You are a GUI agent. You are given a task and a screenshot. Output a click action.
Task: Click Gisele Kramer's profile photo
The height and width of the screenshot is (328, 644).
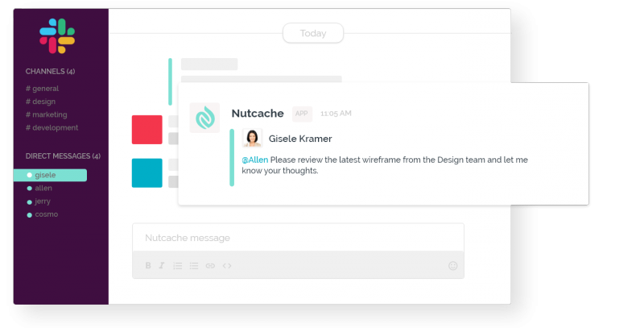(252, 138)
